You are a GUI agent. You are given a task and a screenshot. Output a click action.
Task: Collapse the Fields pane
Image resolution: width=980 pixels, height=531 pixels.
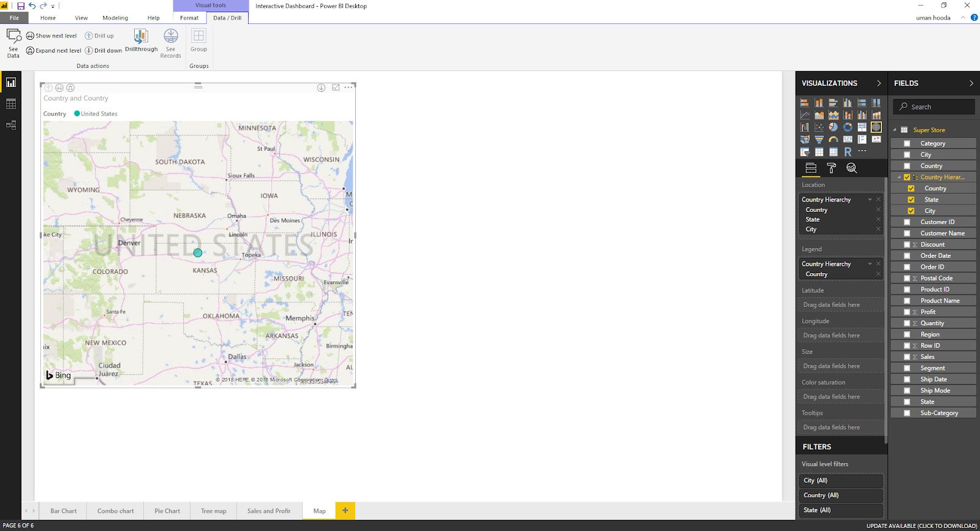(971, 83)
